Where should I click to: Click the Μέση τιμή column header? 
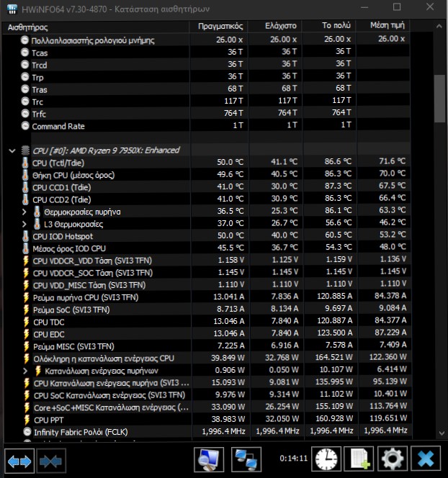point(382,25)
